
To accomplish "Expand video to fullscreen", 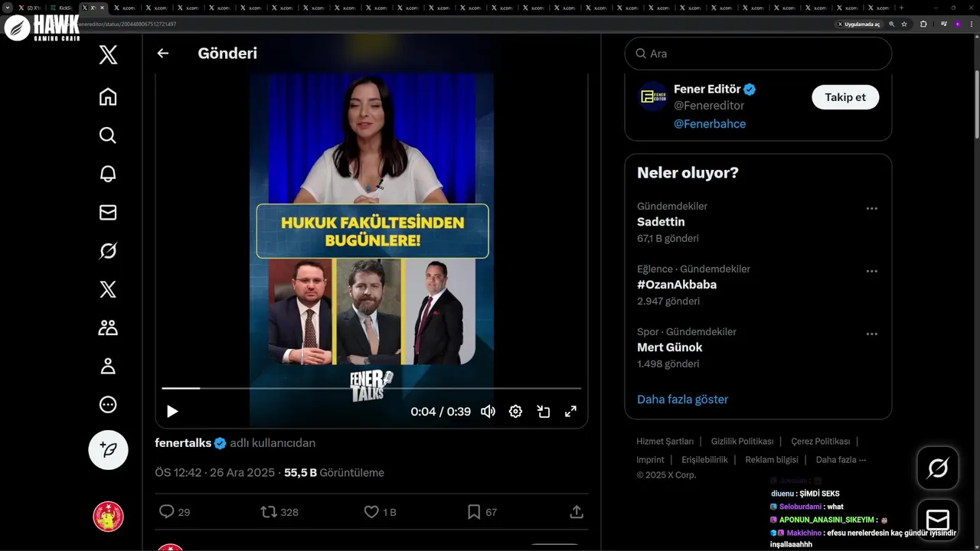I will pyautogui.click(x=570, y=412).
